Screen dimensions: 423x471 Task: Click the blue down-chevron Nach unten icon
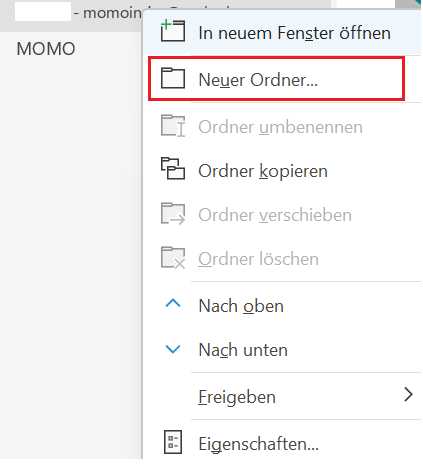tap(173, 349)
